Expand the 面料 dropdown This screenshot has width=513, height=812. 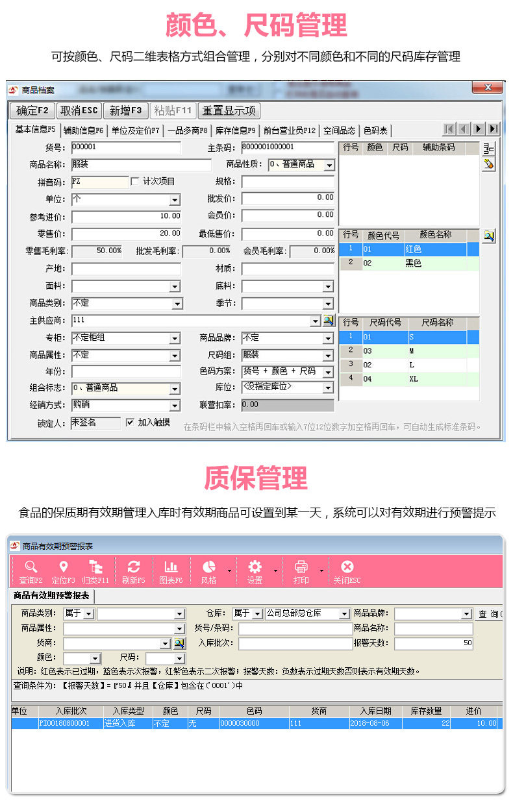(175, 286)
